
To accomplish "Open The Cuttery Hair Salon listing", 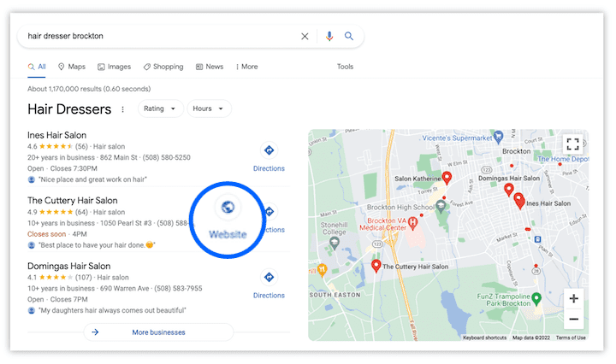I will 72,201.
